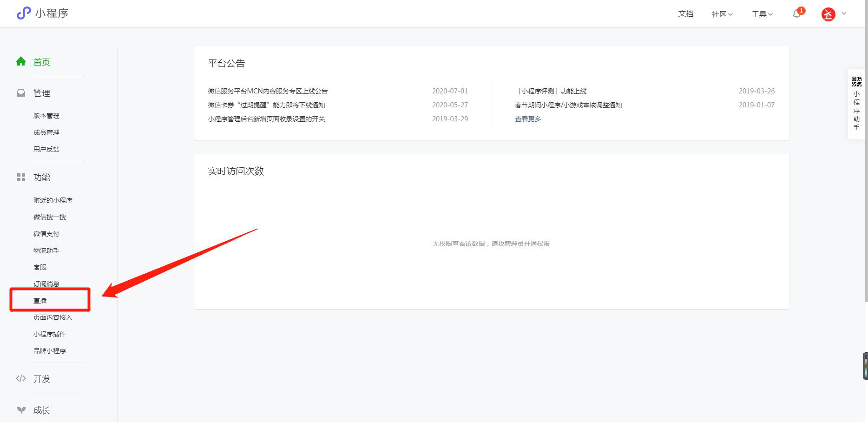Open 微信搜一搜 in the sidebar

point(50,217)
